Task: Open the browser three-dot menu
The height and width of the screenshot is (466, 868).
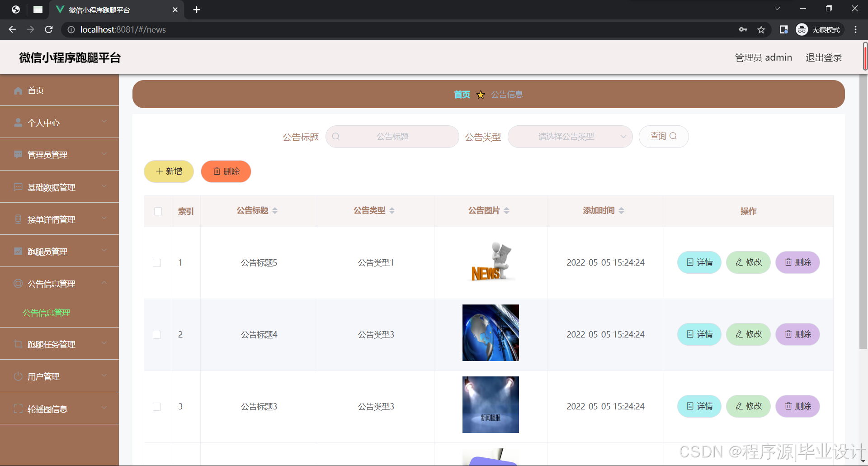Action: (855, 29)
